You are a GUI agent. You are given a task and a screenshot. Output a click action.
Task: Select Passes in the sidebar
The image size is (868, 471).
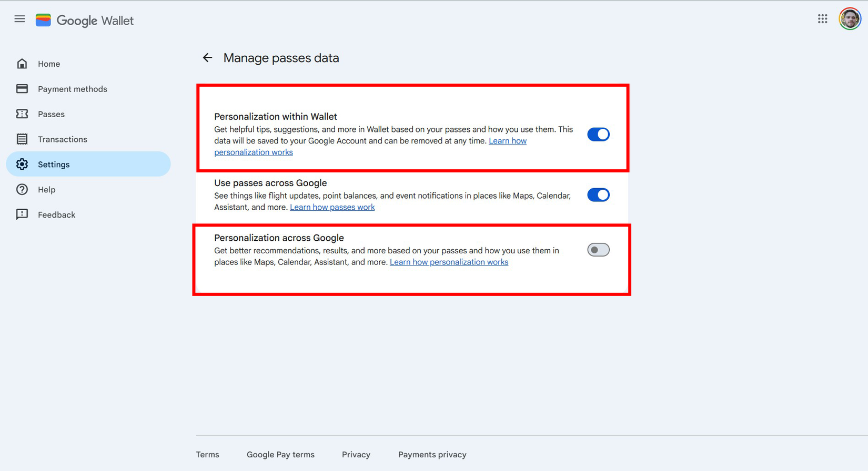pyautogui.click(x=88, y=114)
